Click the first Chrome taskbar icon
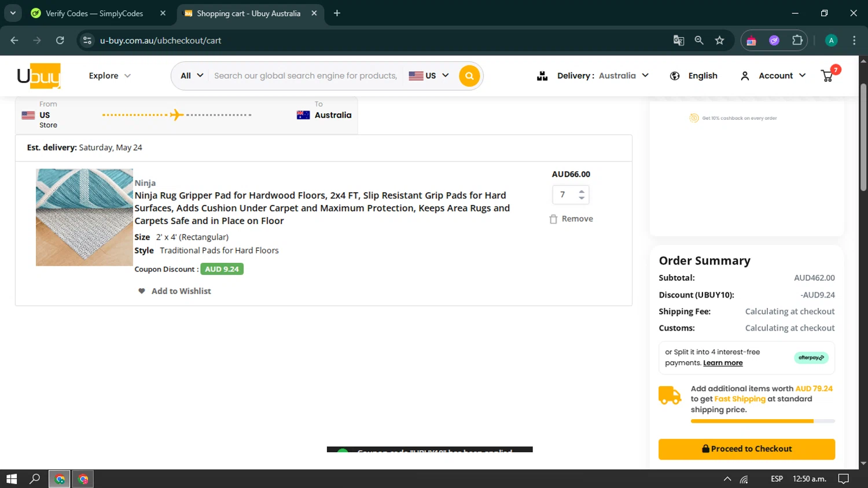Viewport: 868px width, 488px height. [60, 479]
